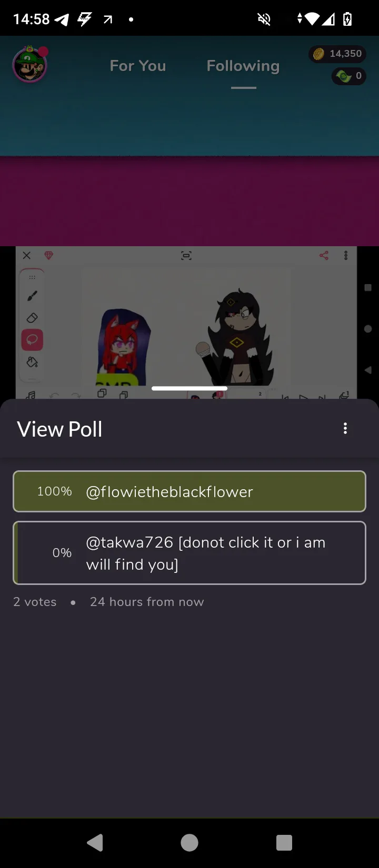Tap the Android home navigation button
Screen dimensions: 379x868
point(189,843)
